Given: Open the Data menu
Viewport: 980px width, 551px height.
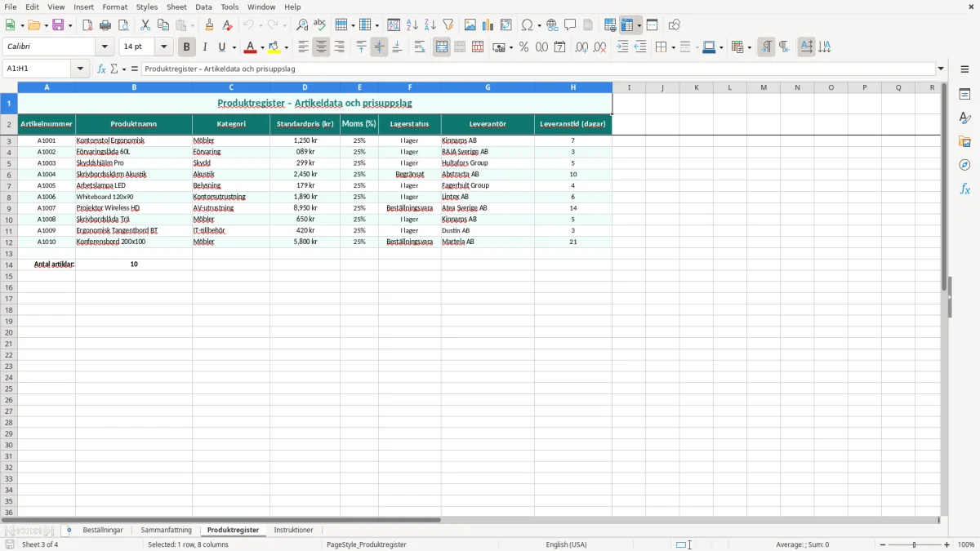Looking at the screenshot, I should (203, 7).
